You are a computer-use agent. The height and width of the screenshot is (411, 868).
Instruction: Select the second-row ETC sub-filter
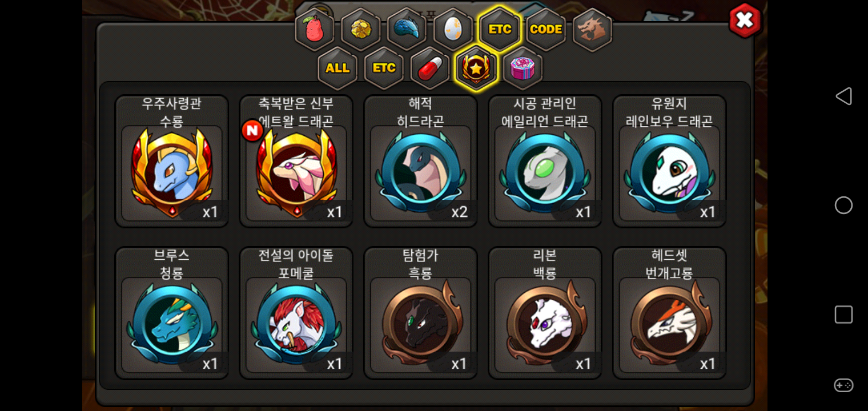pyautogui.click(x=384, y=68)
